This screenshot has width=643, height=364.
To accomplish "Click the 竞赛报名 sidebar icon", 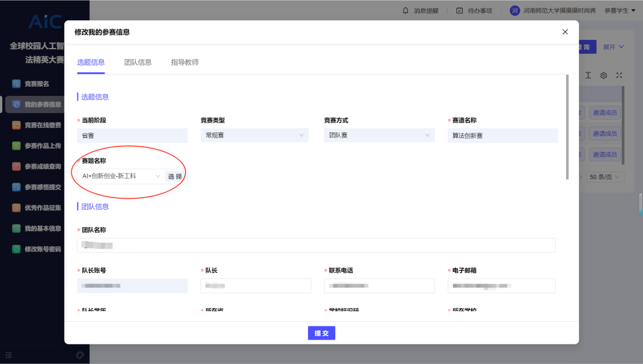I will [17, 84].
